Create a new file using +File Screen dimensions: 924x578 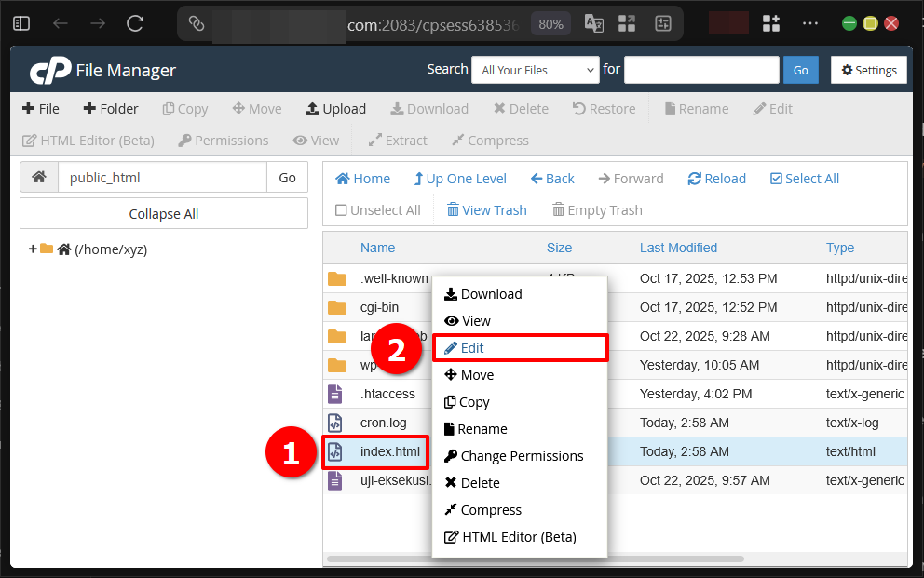tap(40, 108)
